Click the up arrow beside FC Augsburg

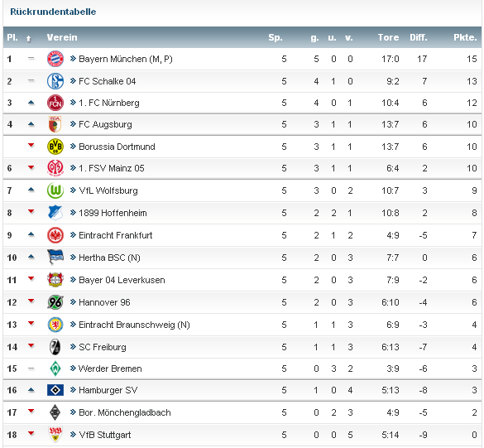31,124
